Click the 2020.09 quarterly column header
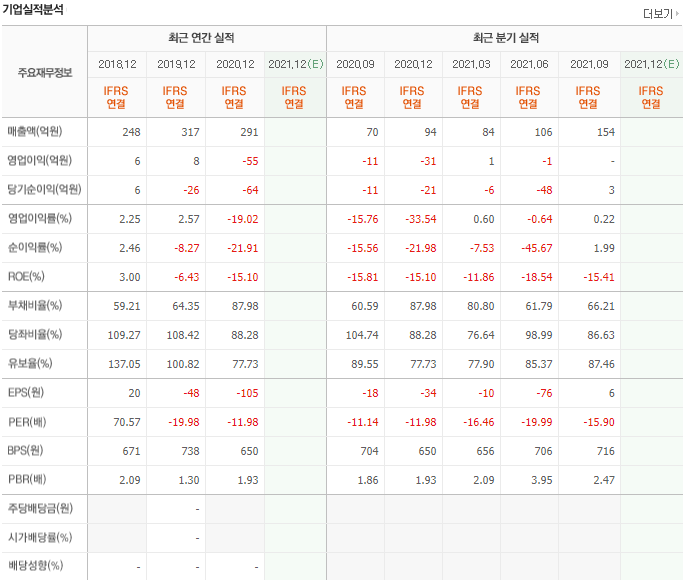Screen dimensions: 684x580 coord(355,65)
